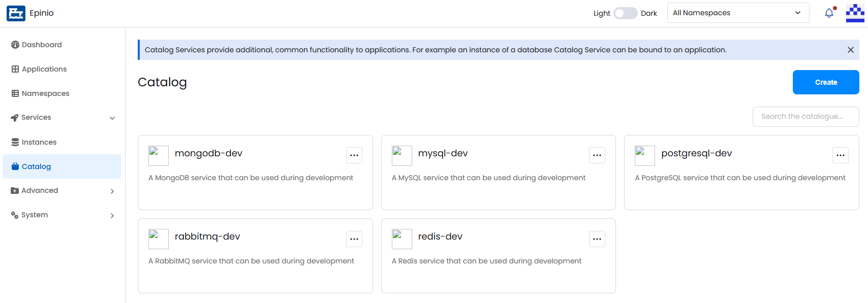Open mysql-dev card actions menu
The width and height of the screenshot is (868, 303).
click(x=597, y=155)
